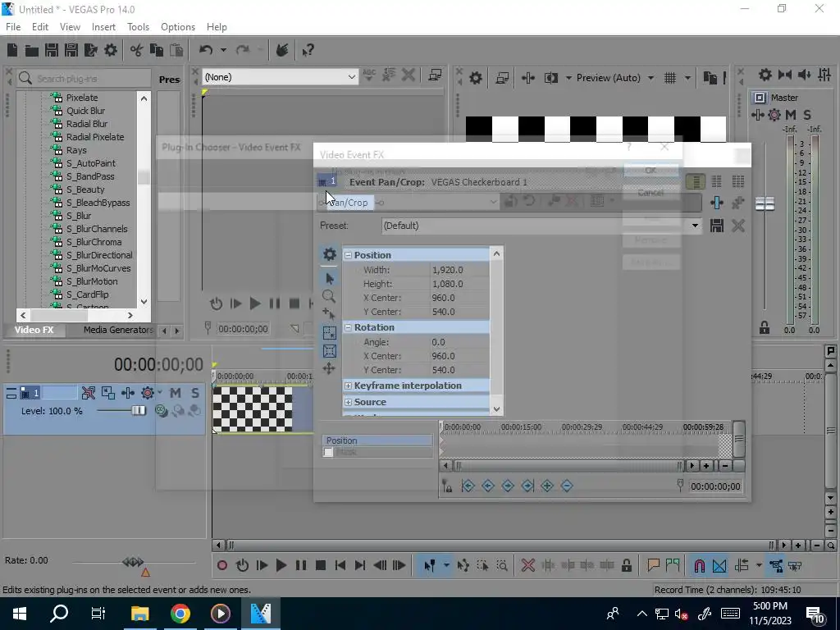Click the Undo arrow icon
Viewport: 840px width, 630px height.
click(206, 50)
